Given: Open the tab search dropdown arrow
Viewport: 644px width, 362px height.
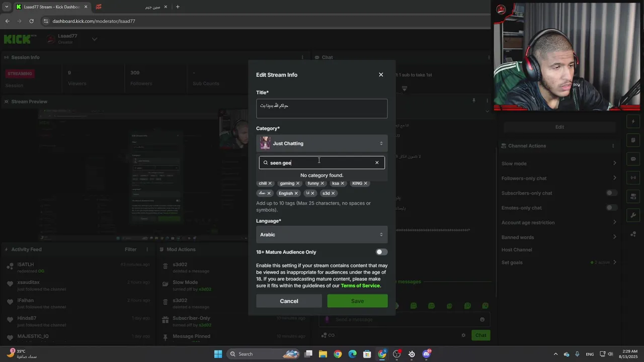Looking at the screenshot, I should [x=7, y=7].
